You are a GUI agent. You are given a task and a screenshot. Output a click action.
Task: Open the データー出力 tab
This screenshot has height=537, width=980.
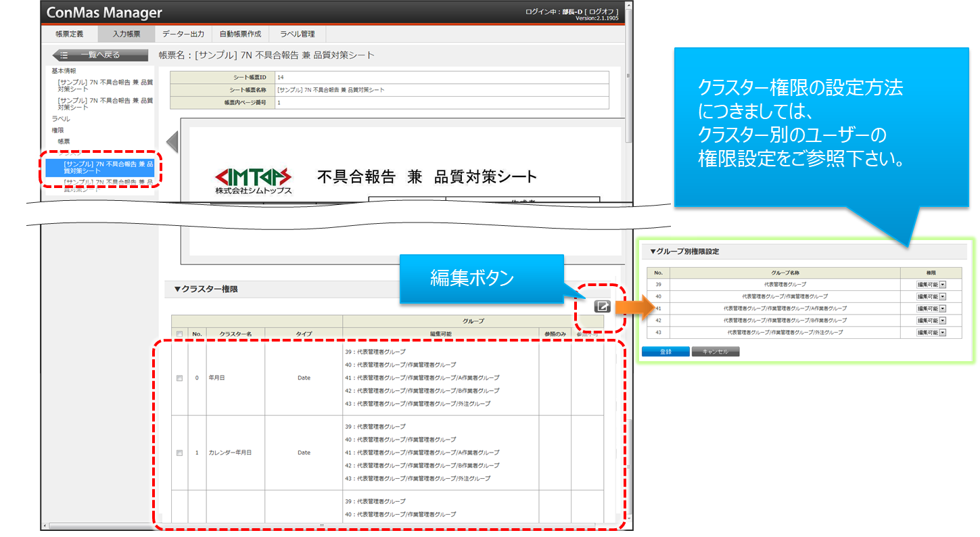pos(183,34)
